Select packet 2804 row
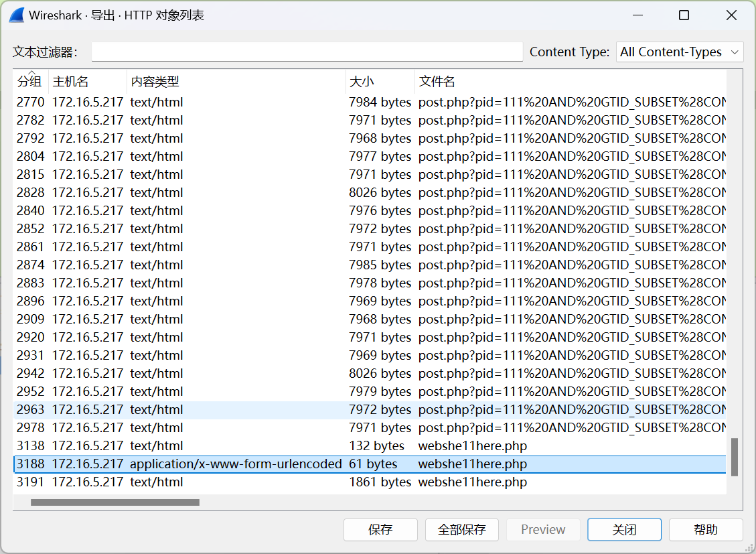756x554 pixels. [x=370, y=156]
